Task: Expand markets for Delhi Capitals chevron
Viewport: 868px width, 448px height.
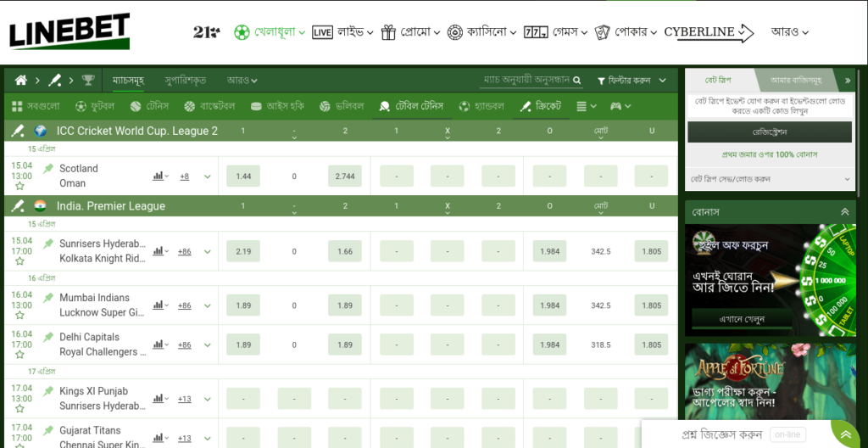Action: click(208, 344)
